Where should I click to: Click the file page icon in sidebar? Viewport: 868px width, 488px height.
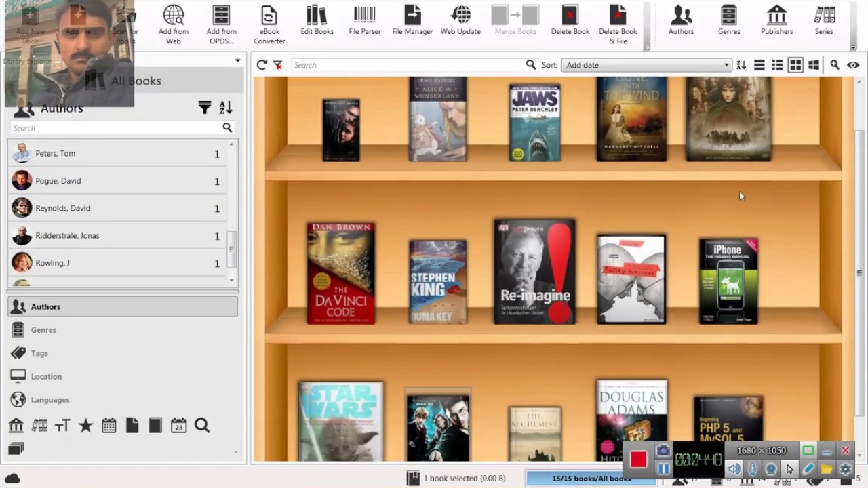coord(132,425)
